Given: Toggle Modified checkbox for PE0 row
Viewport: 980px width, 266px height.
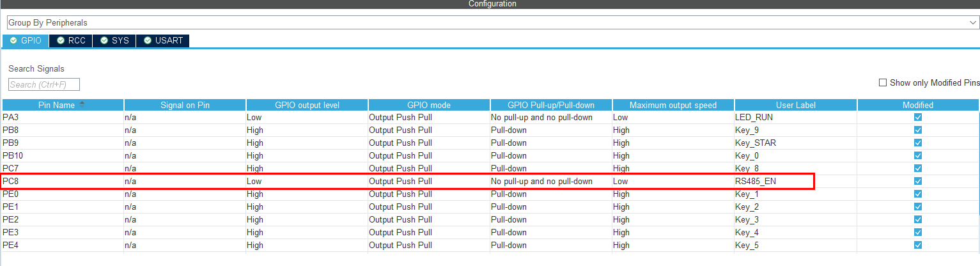Looking at the screenshot, I should click(918, 194).
